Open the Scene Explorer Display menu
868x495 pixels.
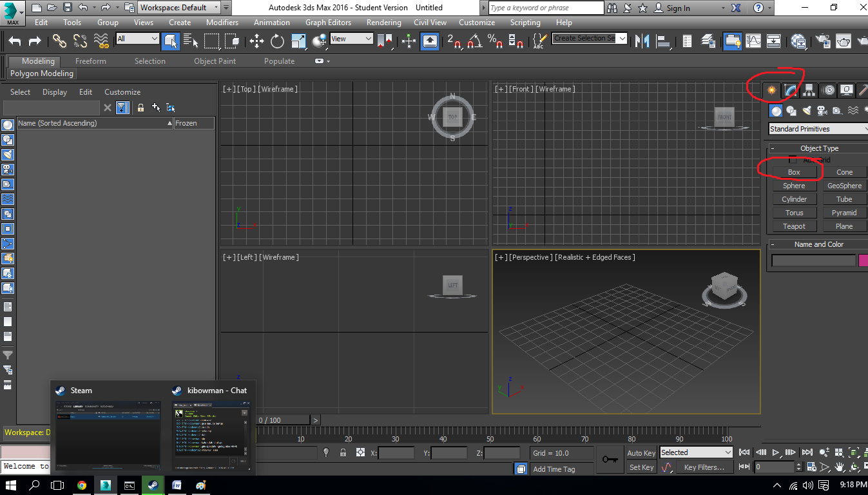[x=55, y=92]
